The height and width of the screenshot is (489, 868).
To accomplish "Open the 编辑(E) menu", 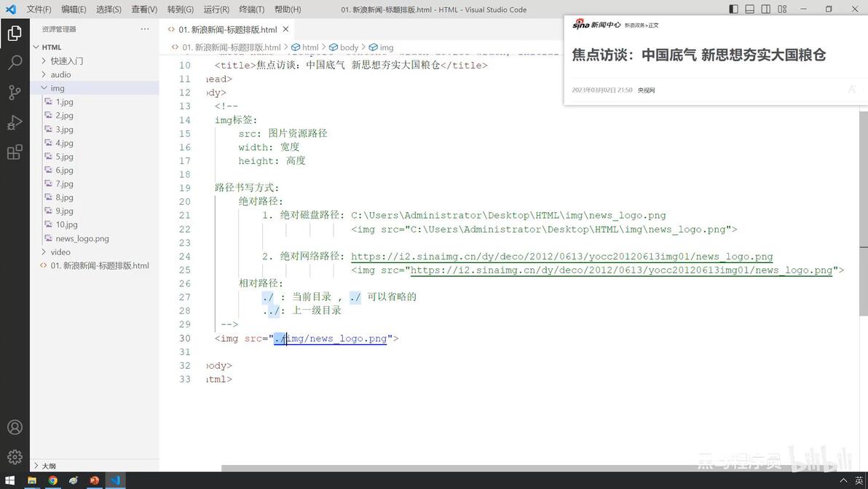I will coord(74,9).
